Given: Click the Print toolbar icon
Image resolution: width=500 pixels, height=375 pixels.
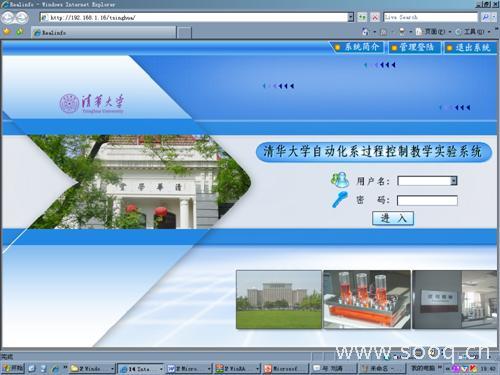Looking at the screenshot, I should (402, 32).
